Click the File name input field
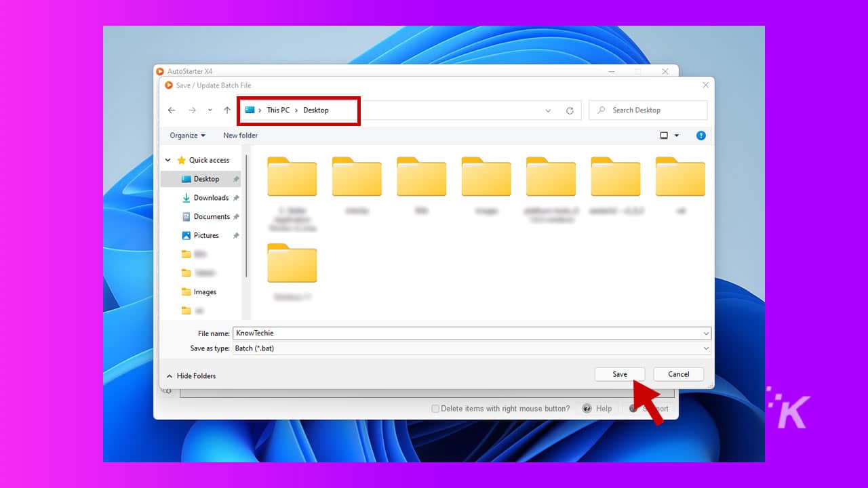868x488 pixels. point(468,333)
